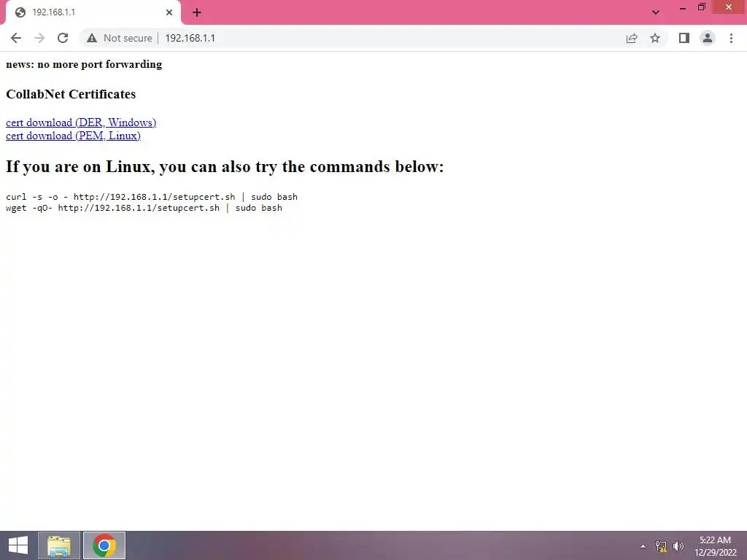Viewport: 747px width, 560px height.
Task: Open the Chrome profile avatar
Action: [708, 38]
